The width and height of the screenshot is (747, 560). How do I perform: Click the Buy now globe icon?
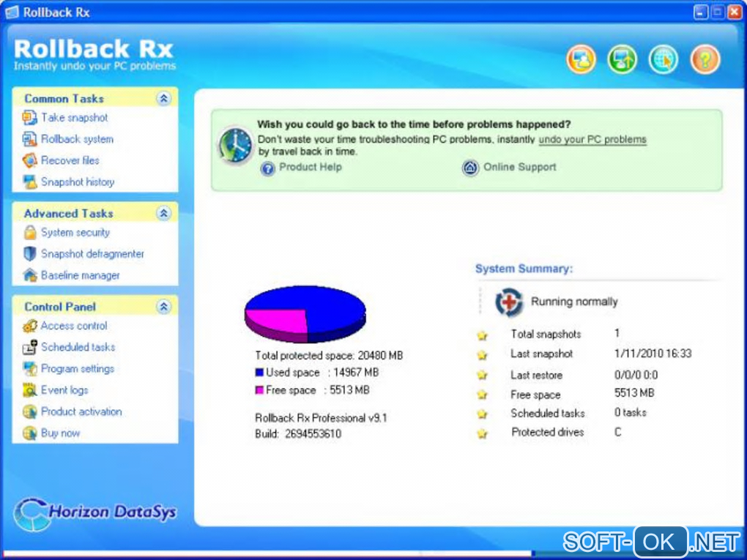click(29, 433)
